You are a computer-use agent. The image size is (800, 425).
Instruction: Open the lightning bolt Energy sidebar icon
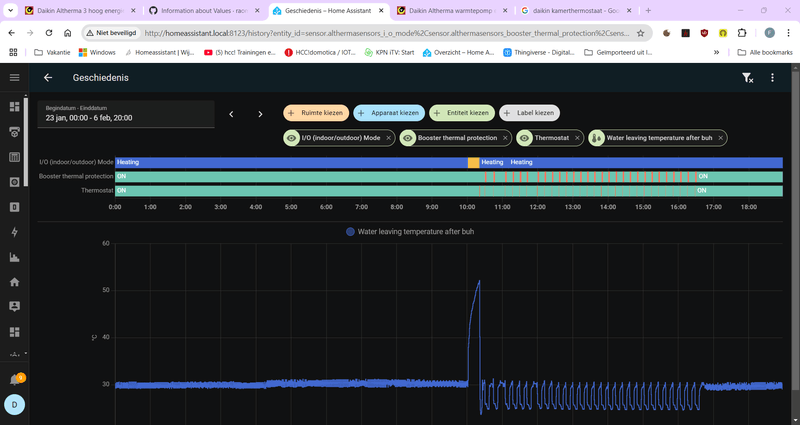click(x=14, y=232)
